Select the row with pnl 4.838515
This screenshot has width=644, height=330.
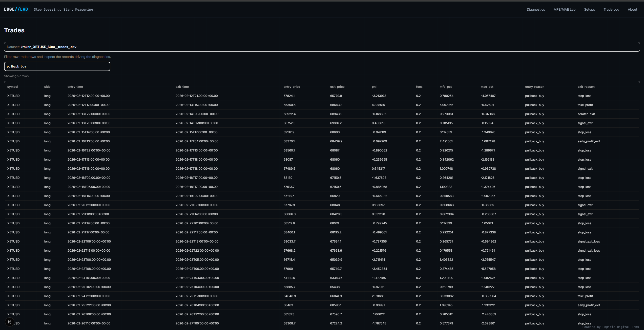click(378, 105)
